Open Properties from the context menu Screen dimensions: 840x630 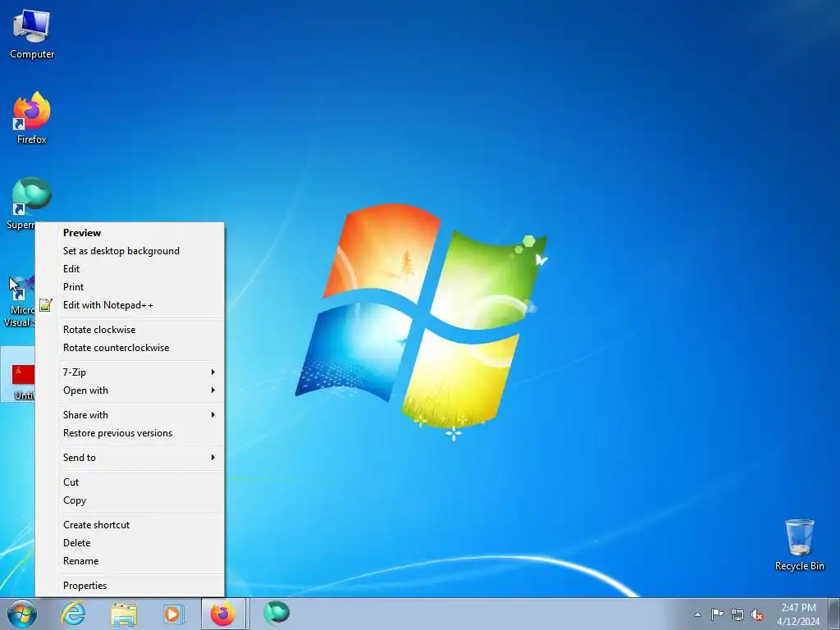130,586
